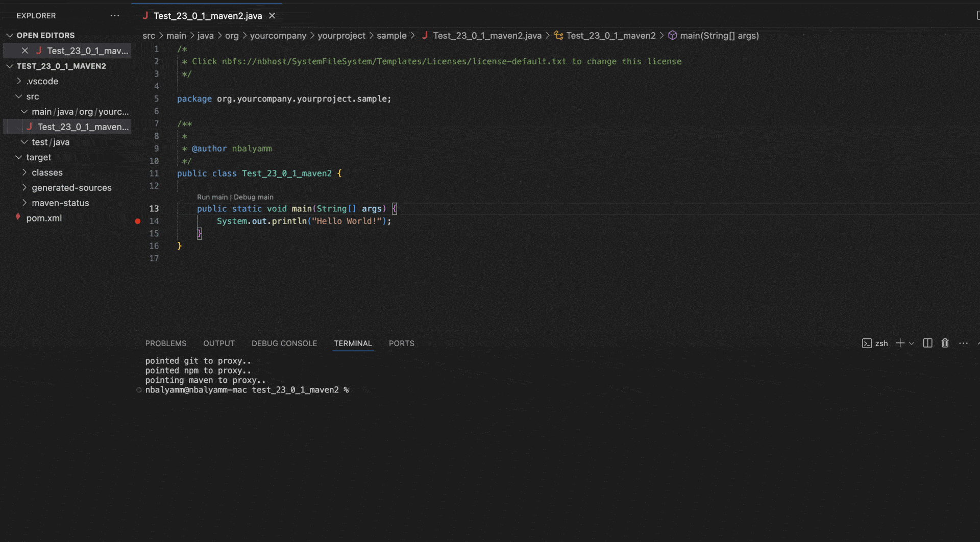Open the terminal launch profile dropdown arrow
The width and height of the screenshot is (980, 542).
912,343
